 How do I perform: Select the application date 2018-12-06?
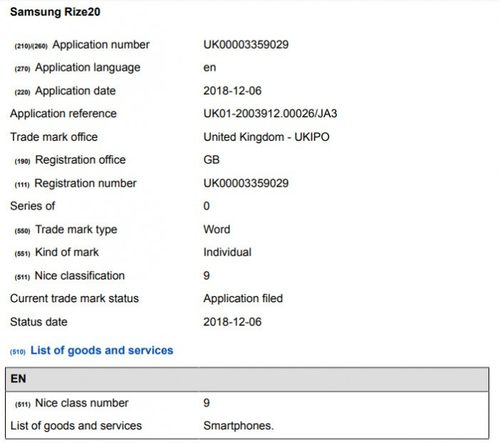(x=232, y=91)
